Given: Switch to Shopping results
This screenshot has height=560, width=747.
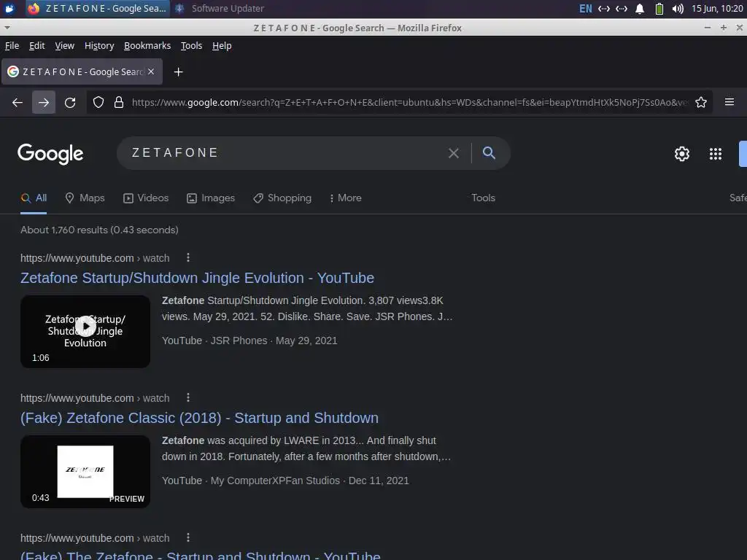Looking at the screenshot, I should click(282, 198).
